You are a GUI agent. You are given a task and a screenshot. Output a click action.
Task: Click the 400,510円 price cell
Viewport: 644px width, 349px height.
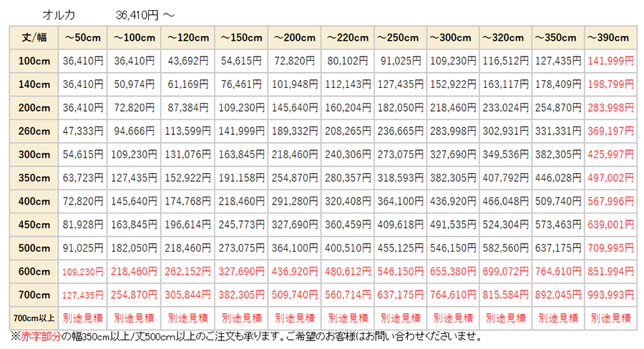[x=347, y=247]
